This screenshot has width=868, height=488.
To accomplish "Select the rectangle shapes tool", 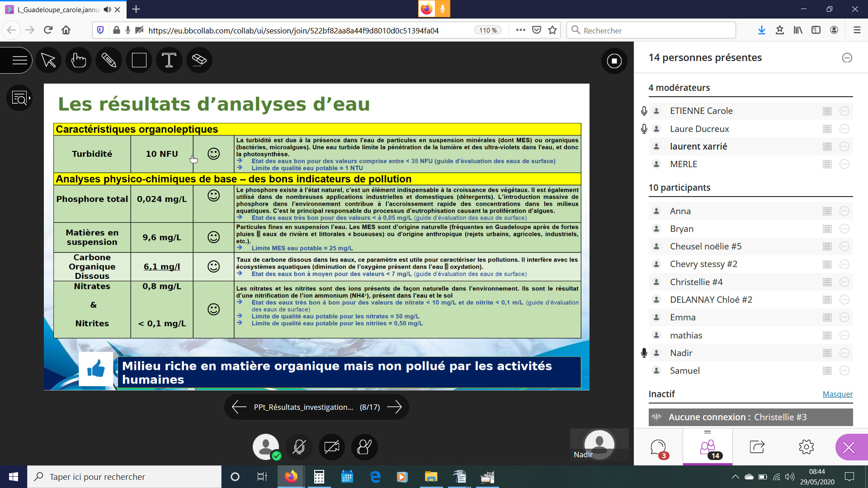I will pyautogui.click(x=139, y=60).
